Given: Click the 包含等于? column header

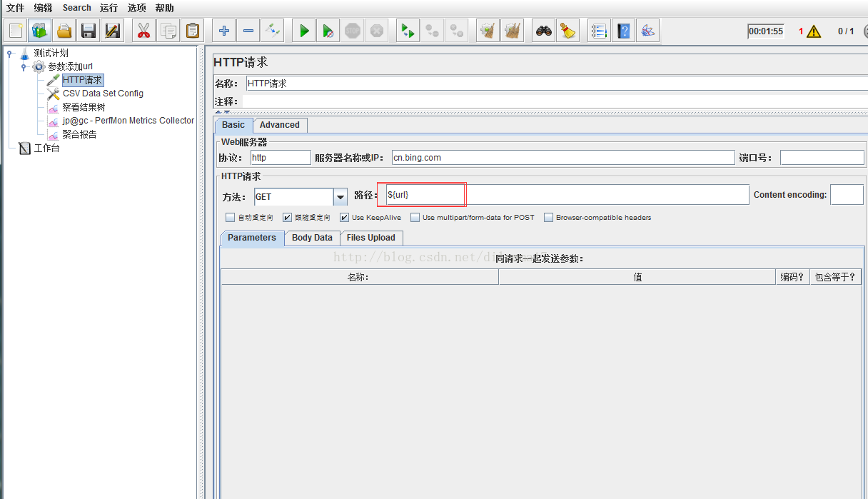Looking at the screenshot, I should tap(835, 277).
